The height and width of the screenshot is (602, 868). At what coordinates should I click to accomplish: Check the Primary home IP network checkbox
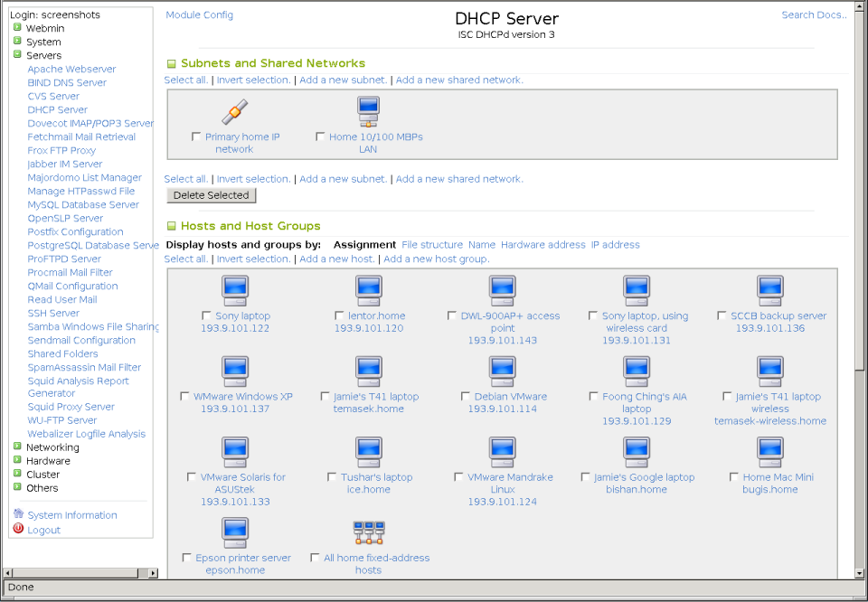click(196, 136)
